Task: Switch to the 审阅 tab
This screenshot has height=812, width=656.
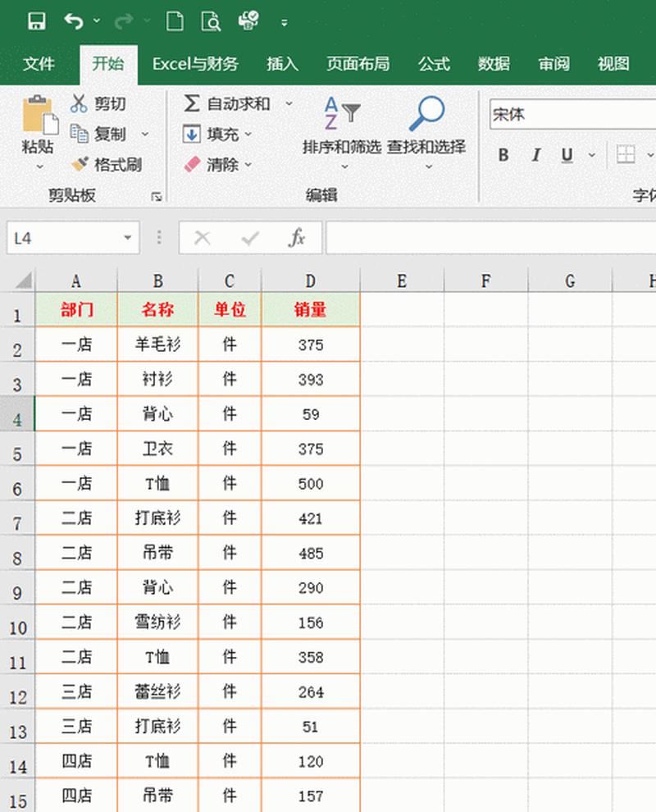Action: pyautogui.click(x=553, y=64)
